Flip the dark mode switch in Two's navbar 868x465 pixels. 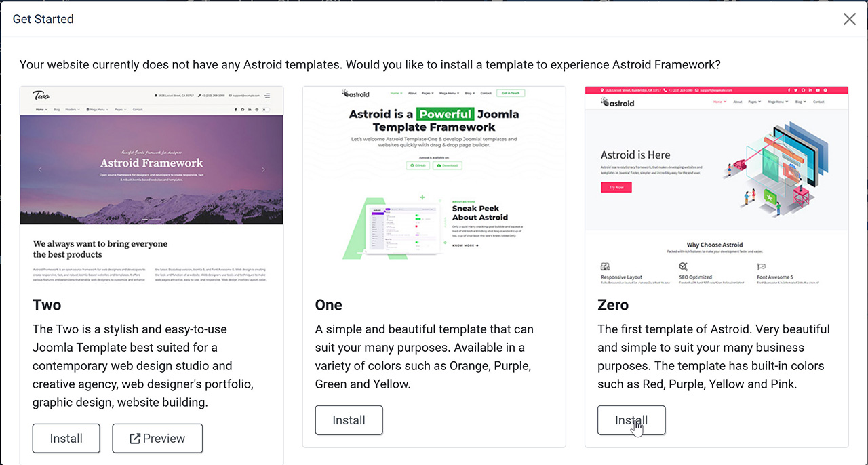click(265, 110)
